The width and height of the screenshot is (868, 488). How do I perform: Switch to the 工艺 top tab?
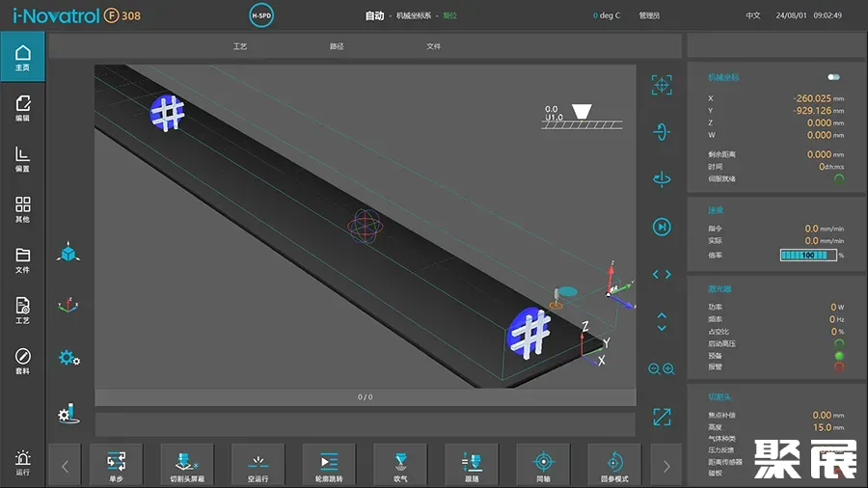coord(240,46)
